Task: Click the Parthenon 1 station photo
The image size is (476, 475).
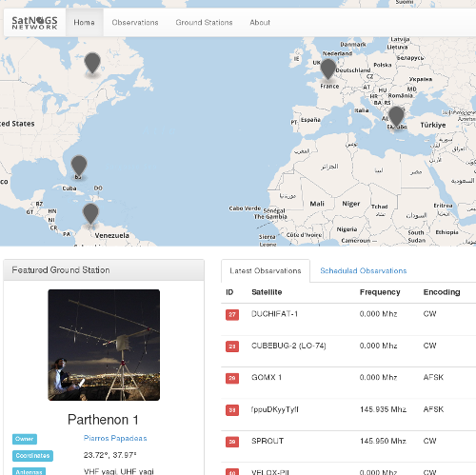Action: [104, 345]
